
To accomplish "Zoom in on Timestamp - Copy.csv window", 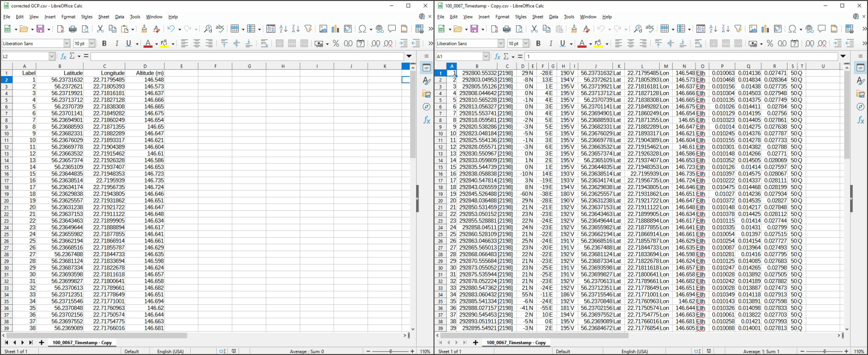I will click(x=846, y=352).
